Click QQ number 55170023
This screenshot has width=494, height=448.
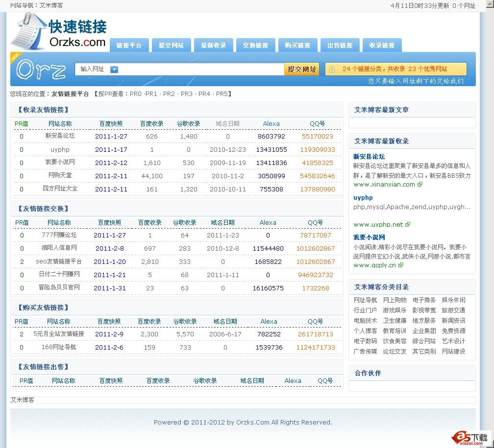[x=317, y=137]
